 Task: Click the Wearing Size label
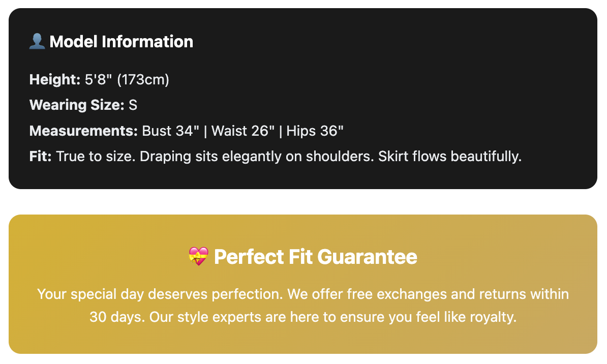click(77, 105)
